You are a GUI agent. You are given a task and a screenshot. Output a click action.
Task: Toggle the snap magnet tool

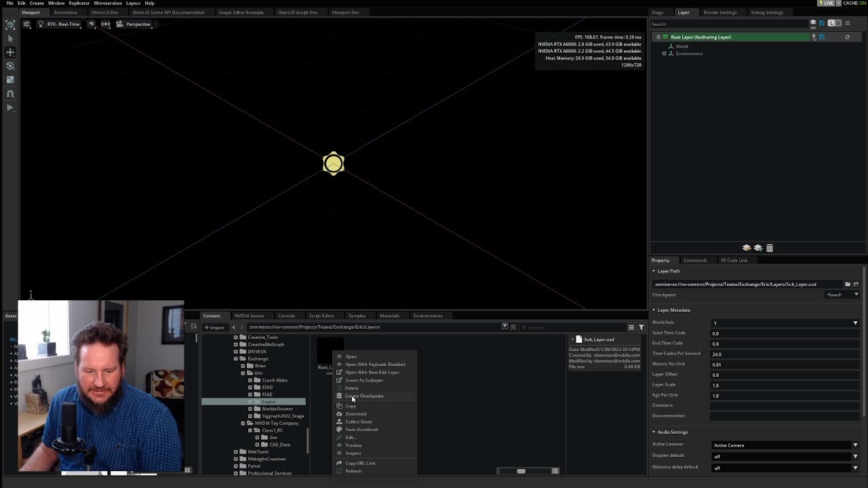(10, 94)
